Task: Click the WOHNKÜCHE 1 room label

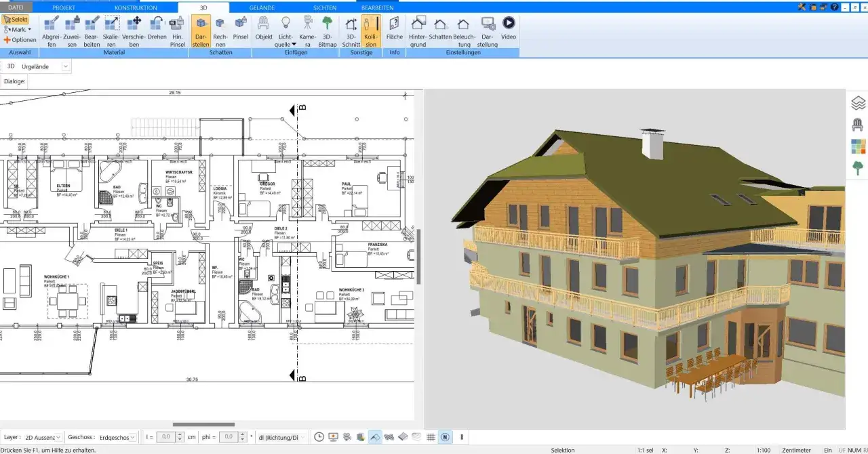Action: (57, 277)
